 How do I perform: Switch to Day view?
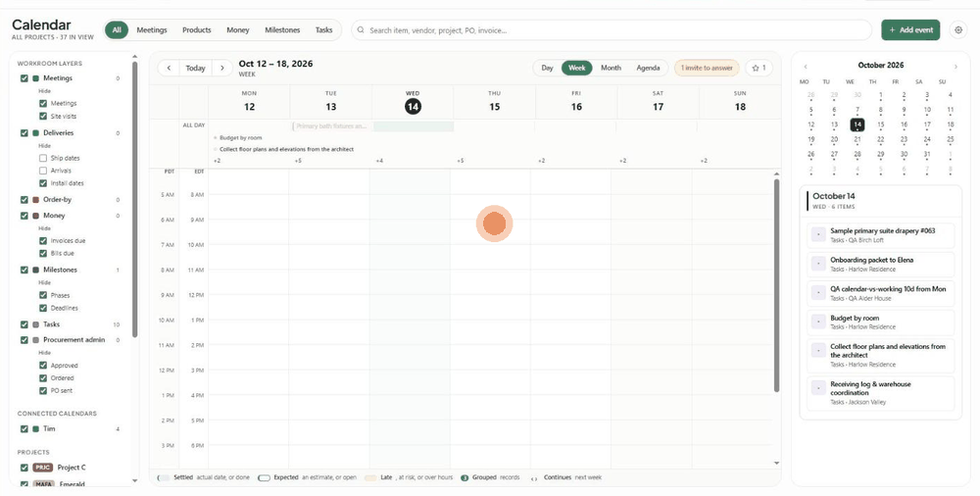click(x=547, y=68)
